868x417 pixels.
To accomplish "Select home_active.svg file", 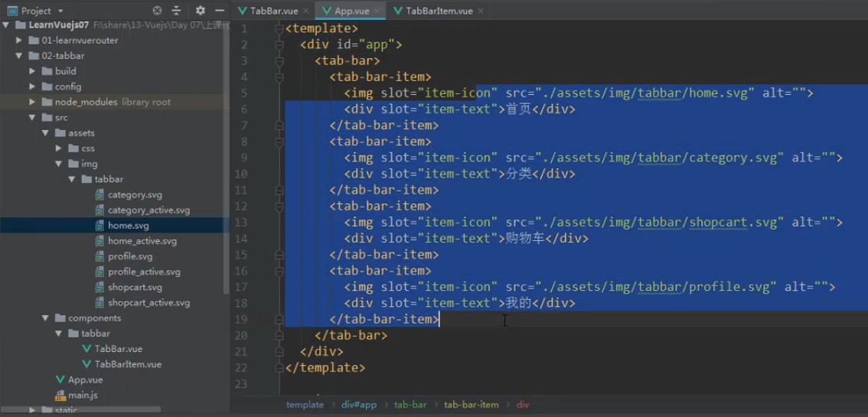I will coord(142,241).
